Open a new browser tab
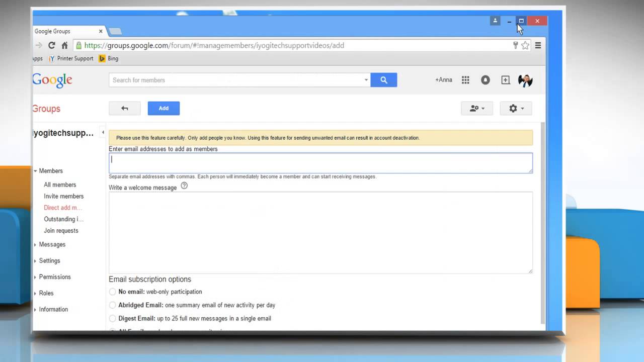Screen dimensions: 644x362 point(115,32)
